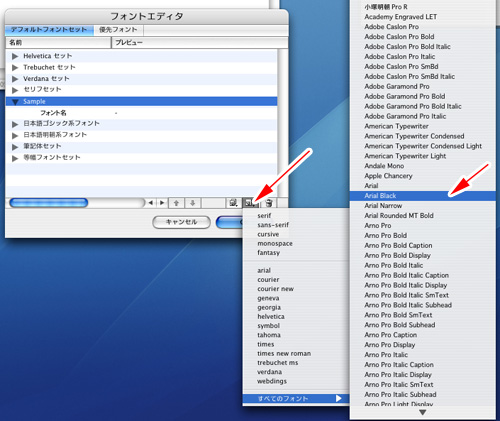Image resolution: width=500 pixels, height=421 pixels.
Task: Select Arial Rounded MT Bold font
Action: coord(423,216)
